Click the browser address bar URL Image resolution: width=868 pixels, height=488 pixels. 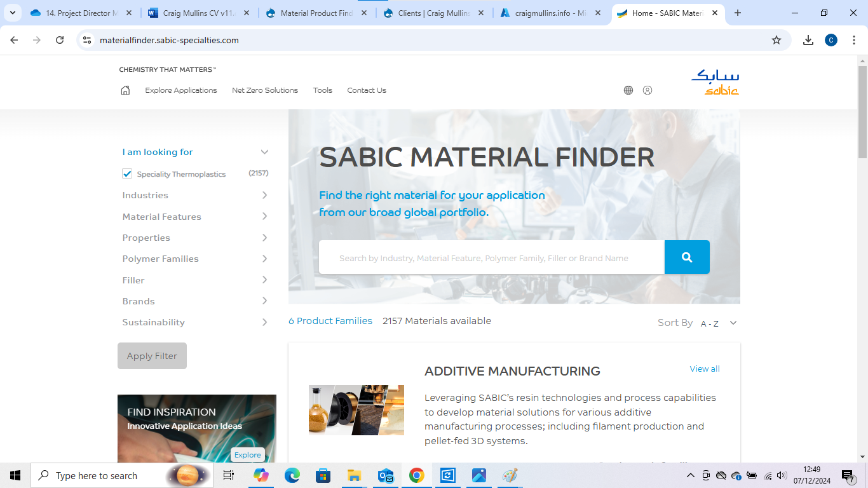(x=169, y=40)
